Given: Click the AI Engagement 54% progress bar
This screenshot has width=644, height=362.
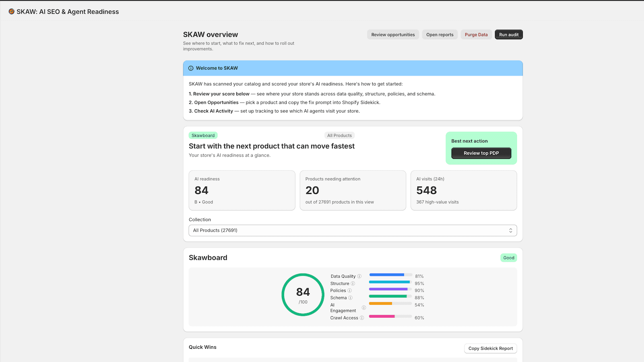Looking at the screenshot, I should (x=390, y=303).
